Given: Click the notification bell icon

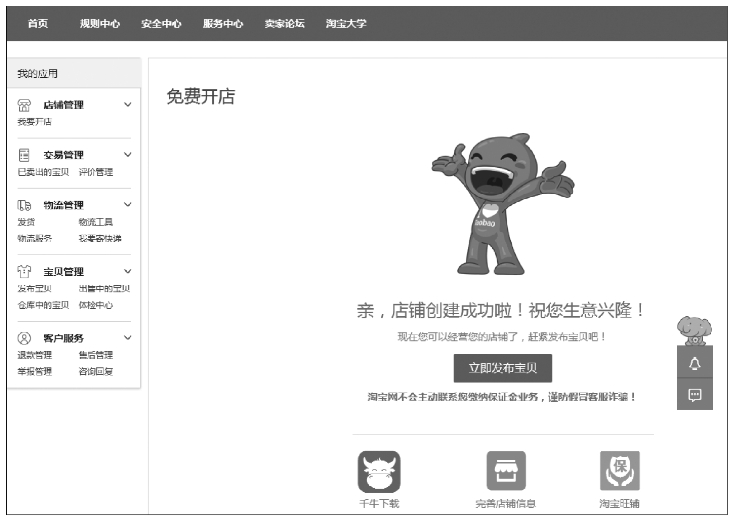Looking at the screenshot, I should pyautogui.click(x=695, y=364).
